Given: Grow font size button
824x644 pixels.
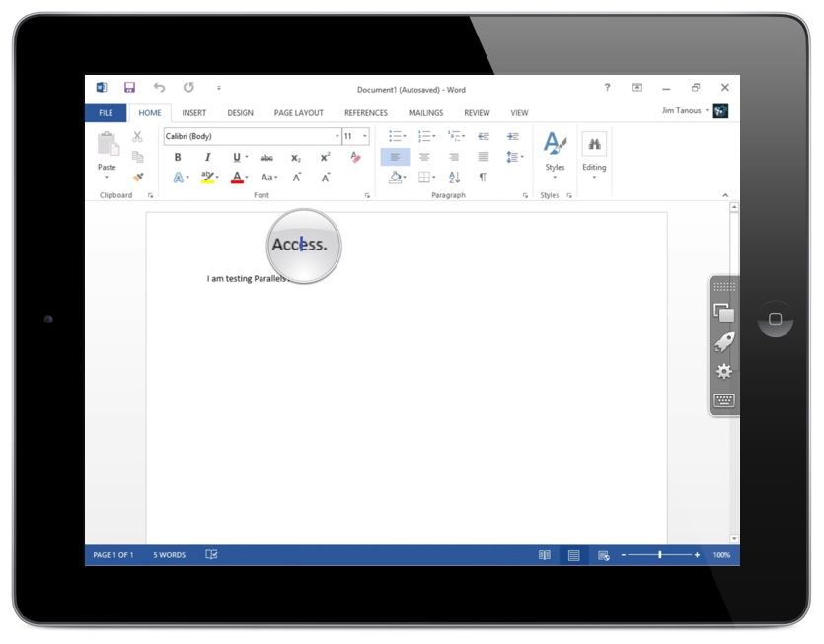Looking at the screenshot, I should [x=297, y=178].
